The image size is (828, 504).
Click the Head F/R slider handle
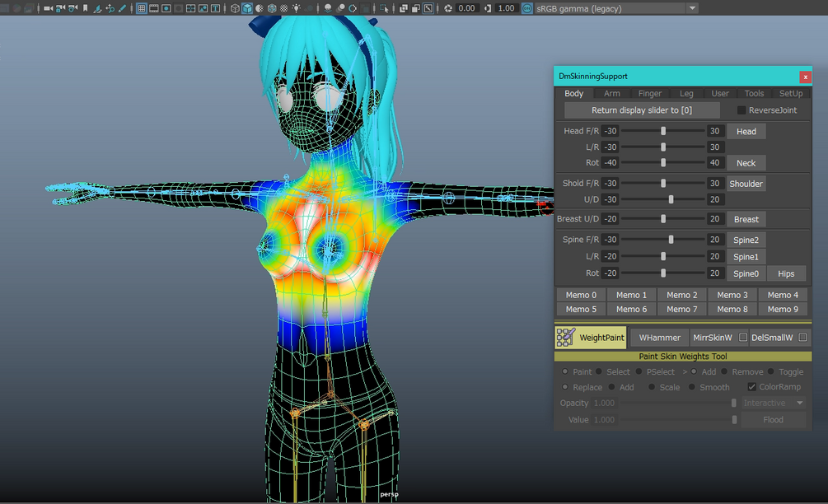[x=663, y=131]
